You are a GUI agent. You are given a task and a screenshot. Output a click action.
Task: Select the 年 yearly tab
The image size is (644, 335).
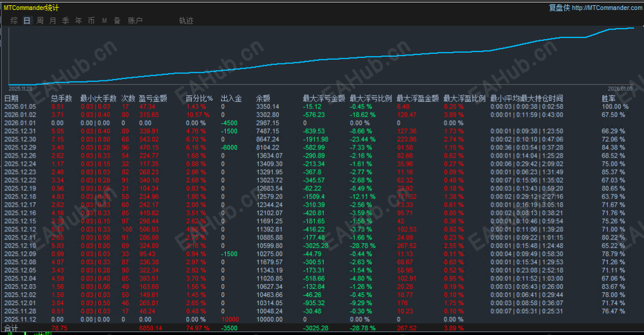tap(79, 20)
